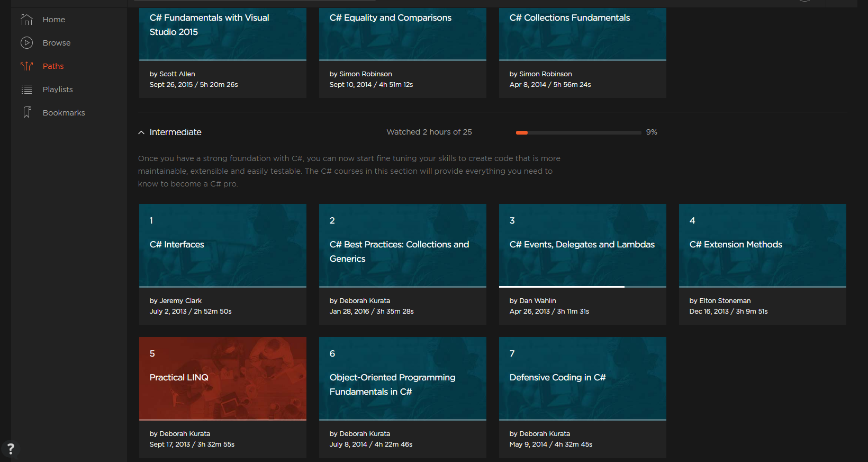Open C# Events, Delegates and Lambdas course
Viewport: 868px width, 462px height.
[582, 245]
